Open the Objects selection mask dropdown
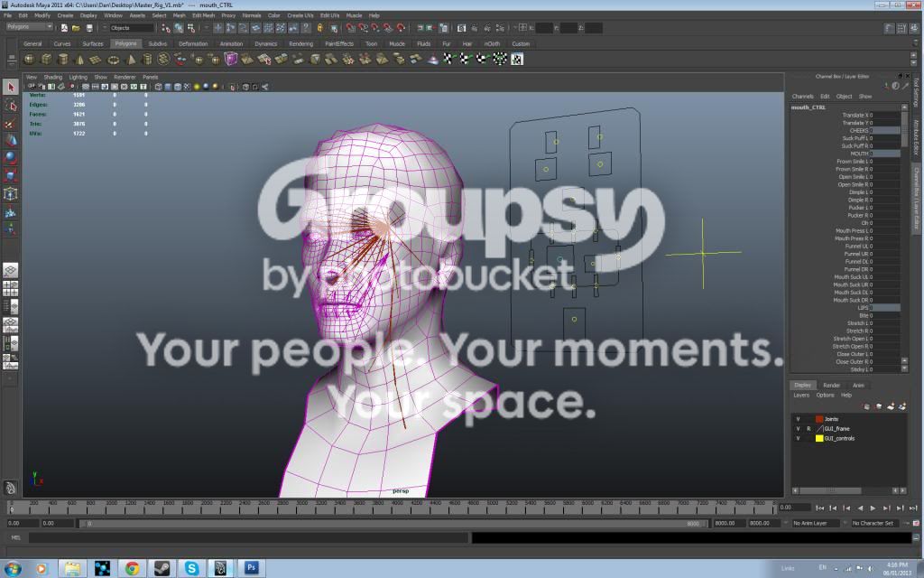The image size is (924, 578). click(132, 28)
